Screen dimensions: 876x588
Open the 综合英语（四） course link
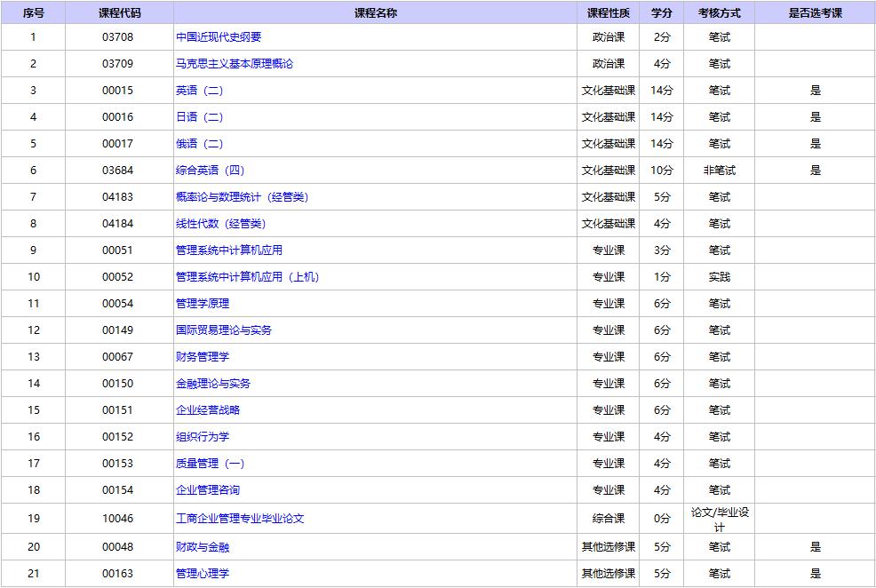[x=210, y=171]
